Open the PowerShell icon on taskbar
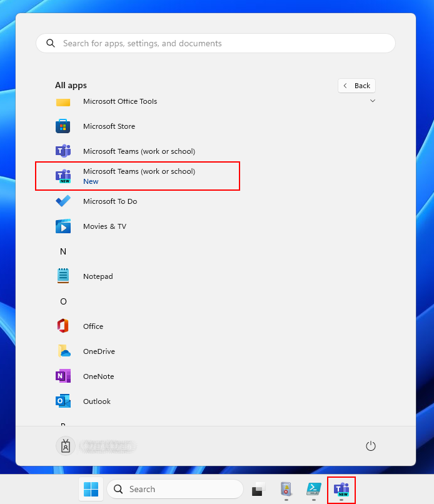This screenshot has height=504, width=434. click(314, 489)
